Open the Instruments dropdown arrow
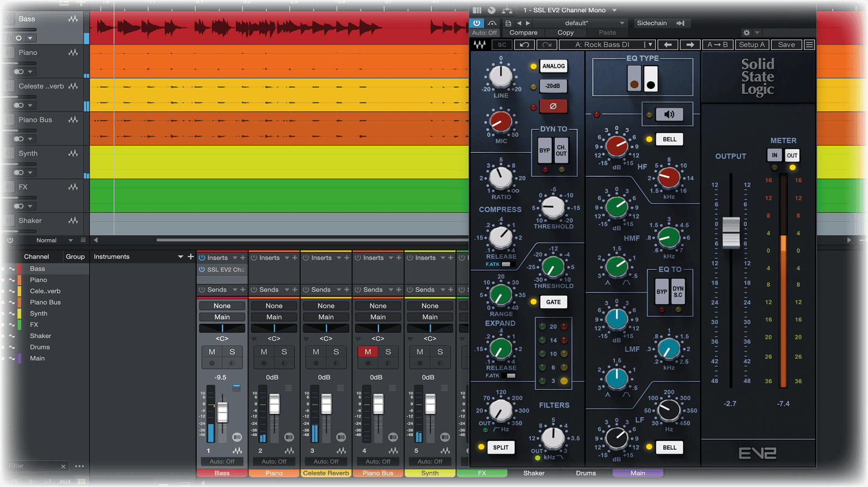The image size is (868, 487). click(180, 256)
